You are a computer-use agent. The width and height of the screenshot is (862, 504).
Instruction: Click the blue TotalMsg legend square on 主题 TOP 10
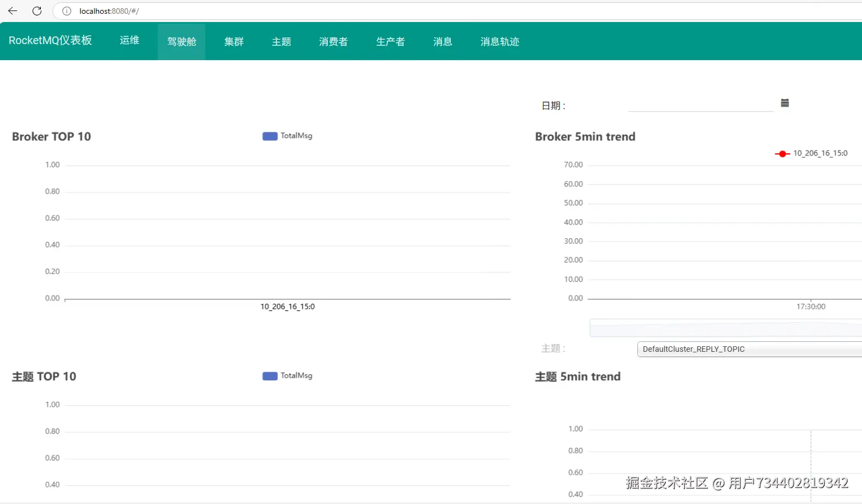(269, 376)
